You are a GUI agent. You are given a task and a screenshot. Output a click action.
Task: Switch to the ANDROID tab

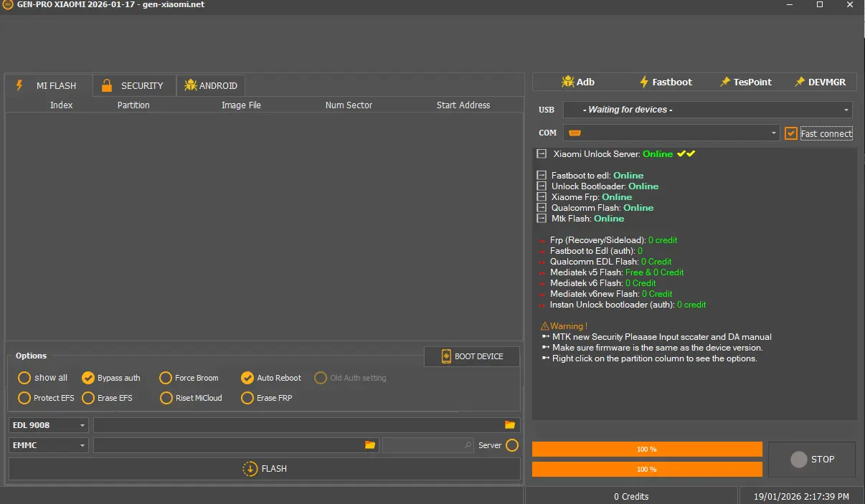pyautogui.click(x=211, y=85)
